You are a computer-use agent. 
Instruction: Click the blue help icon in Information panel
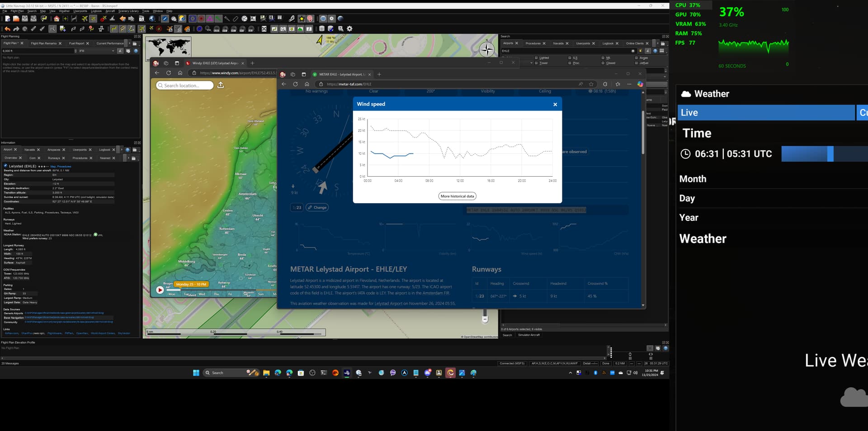pyautogui.click(x=127, y=150)
